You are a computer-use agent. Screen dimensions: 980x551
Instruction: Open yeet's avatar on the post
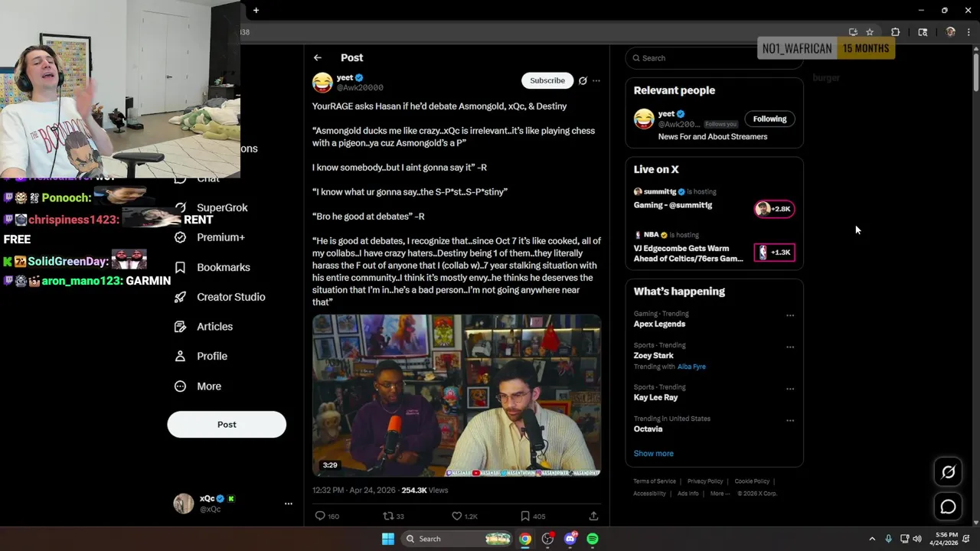322,82
